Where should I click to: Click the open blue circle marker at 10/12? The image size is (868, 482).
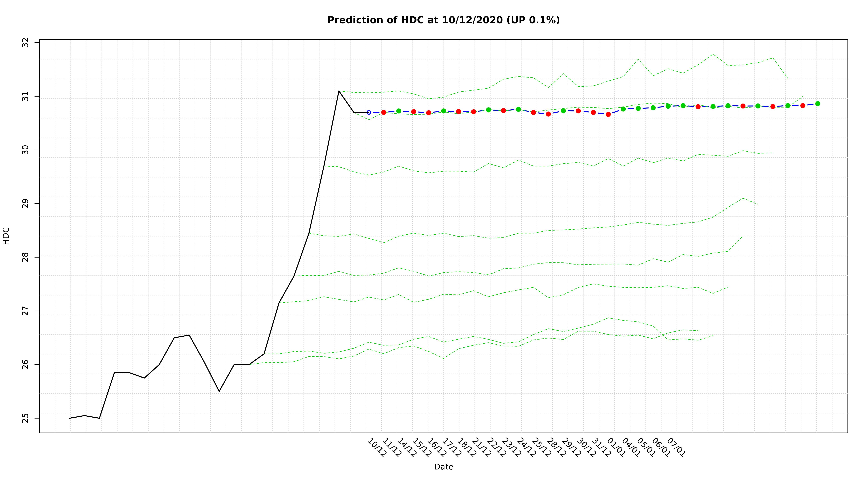point(369,112)
